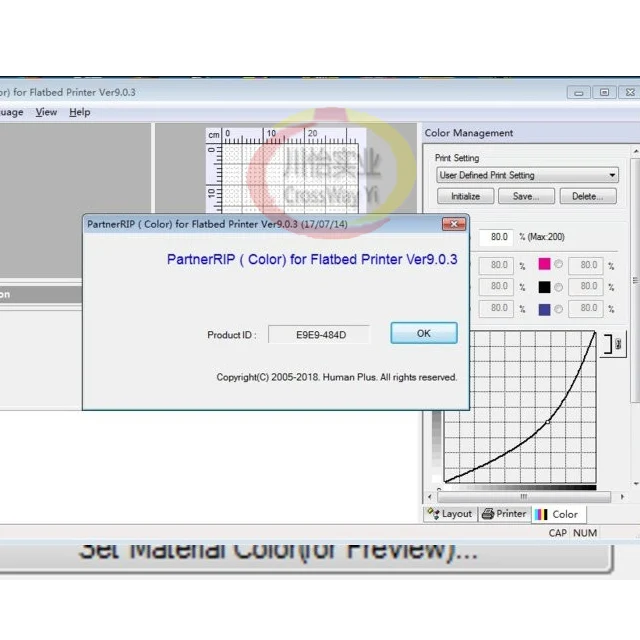Click the right scroll arrow in Color Management
This screenshot has width=640, height=640.
pyautogui.click(x=622, y=497)
